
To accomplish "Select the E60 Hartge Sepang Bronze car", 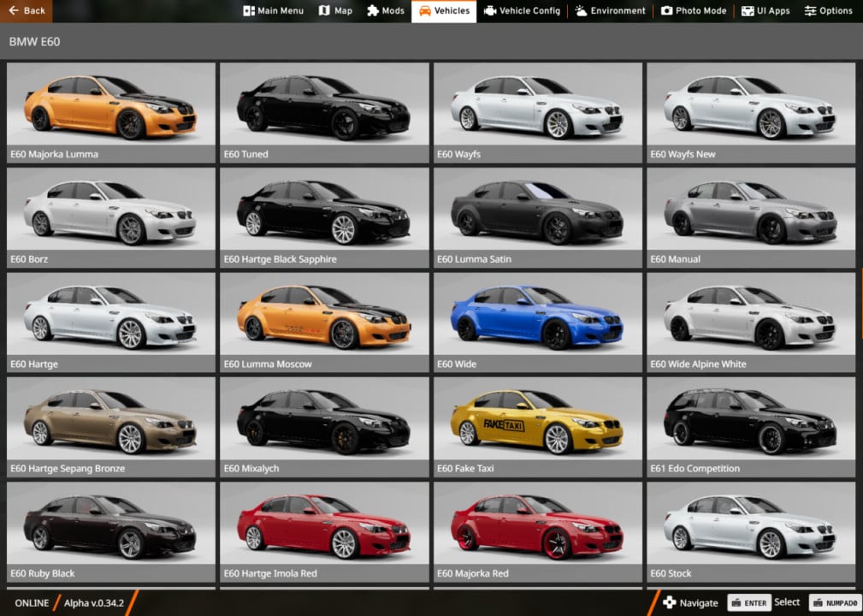I will tap(111, 427).
